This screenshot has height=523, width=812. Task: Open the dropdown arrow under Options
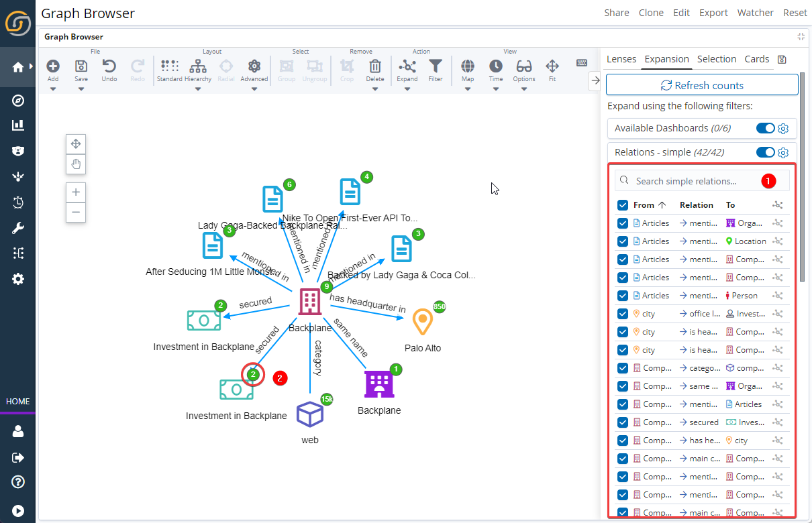523,87
